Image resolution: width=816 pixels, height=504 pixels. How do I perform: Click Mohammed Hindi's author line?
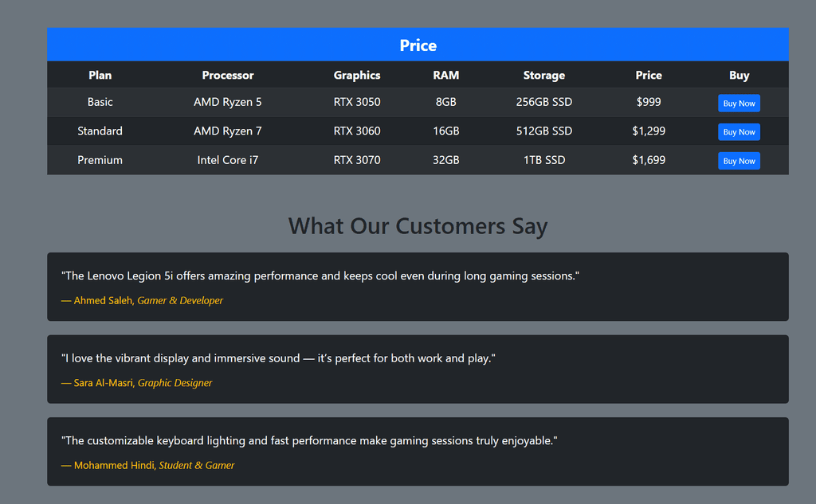148,466
